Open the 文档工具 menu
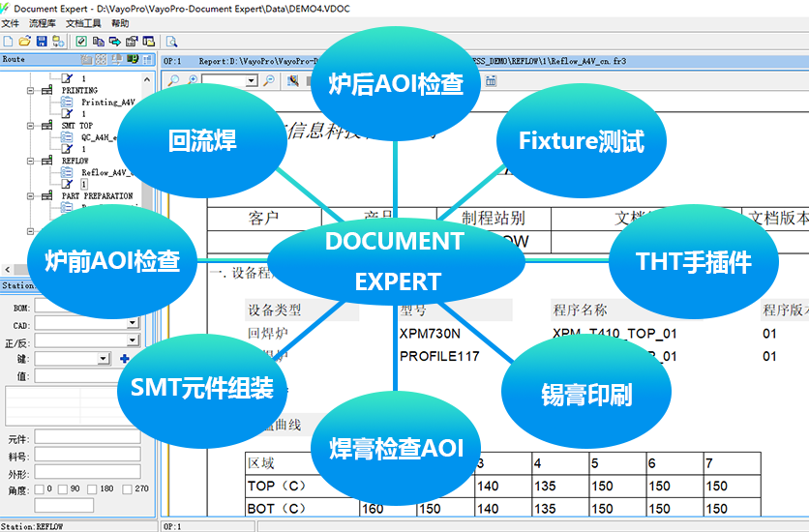Screen dimensions: 809x532 82,23
